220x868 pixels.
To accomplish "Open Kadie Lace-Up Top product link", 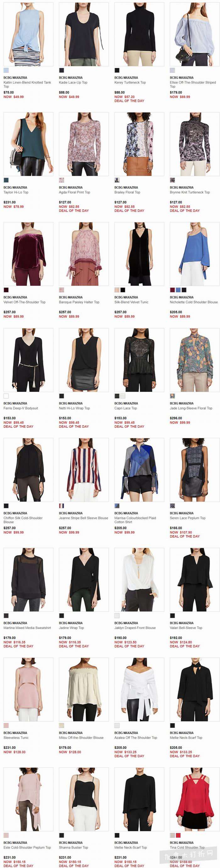I will coord(73,82).
